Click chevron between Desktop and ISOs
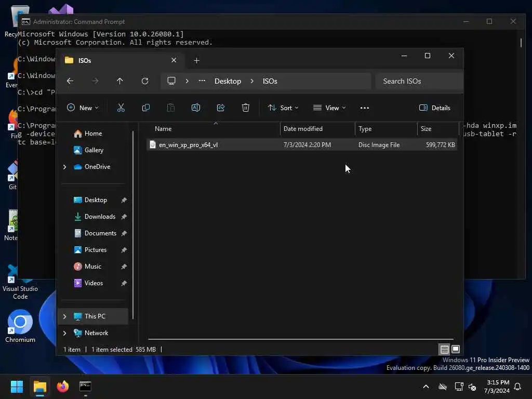Viewport: 532px width, 399px height. pos(252,81)
